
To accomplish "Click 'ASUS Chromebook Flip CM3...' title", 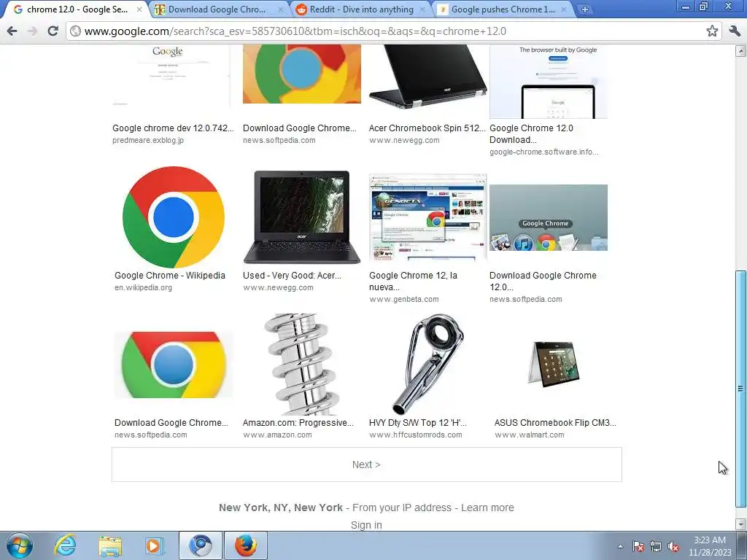I will point(555,422).
